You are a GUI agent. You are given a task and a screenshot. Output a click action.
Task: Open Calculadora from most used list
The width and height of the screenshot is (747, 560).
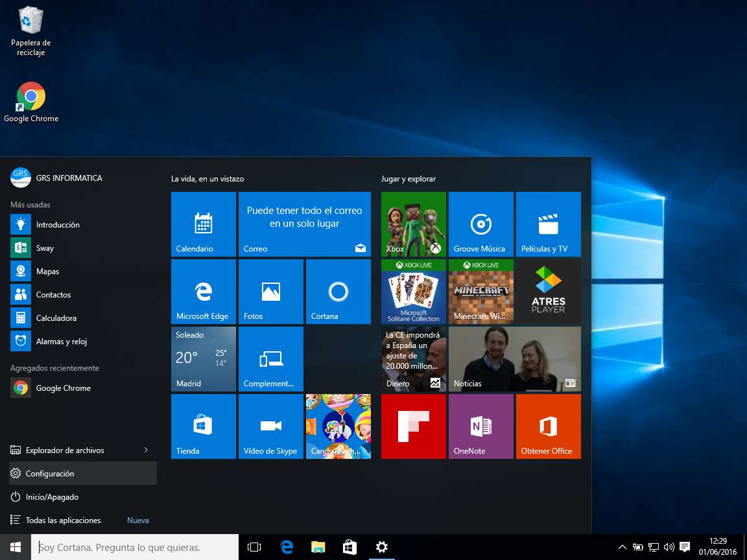point(83,318)
